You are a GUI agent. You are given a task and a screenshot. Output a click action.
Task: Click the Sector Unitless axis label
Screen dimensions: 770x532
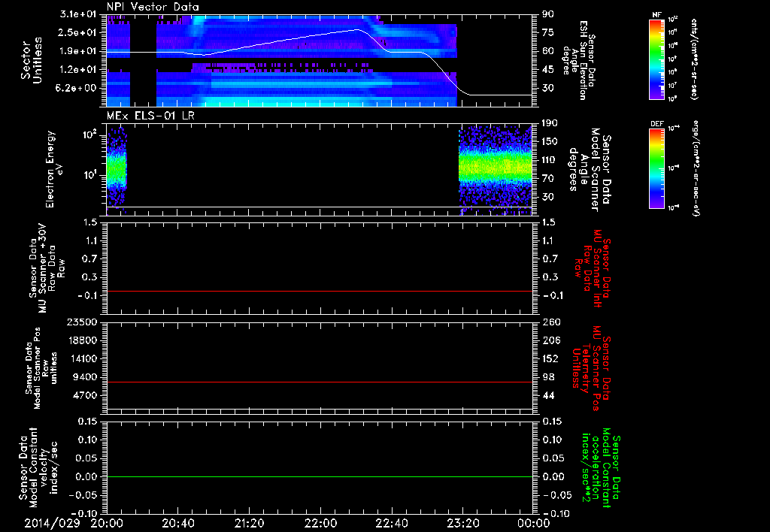point(32,60)
